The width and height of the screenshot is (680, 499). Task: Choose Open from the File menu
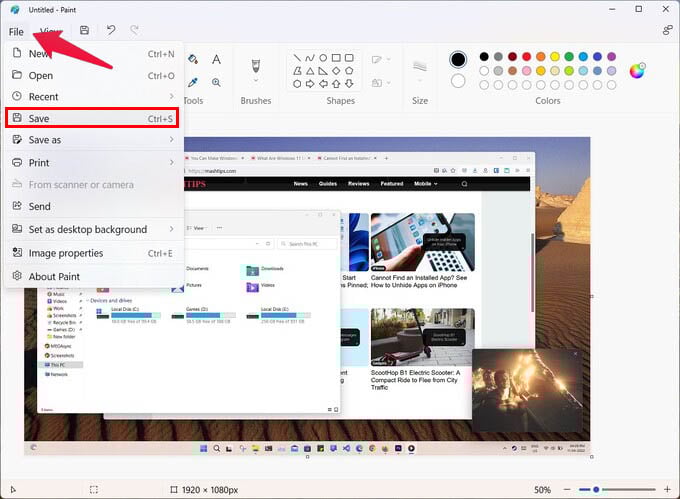[x=94, y=75]
